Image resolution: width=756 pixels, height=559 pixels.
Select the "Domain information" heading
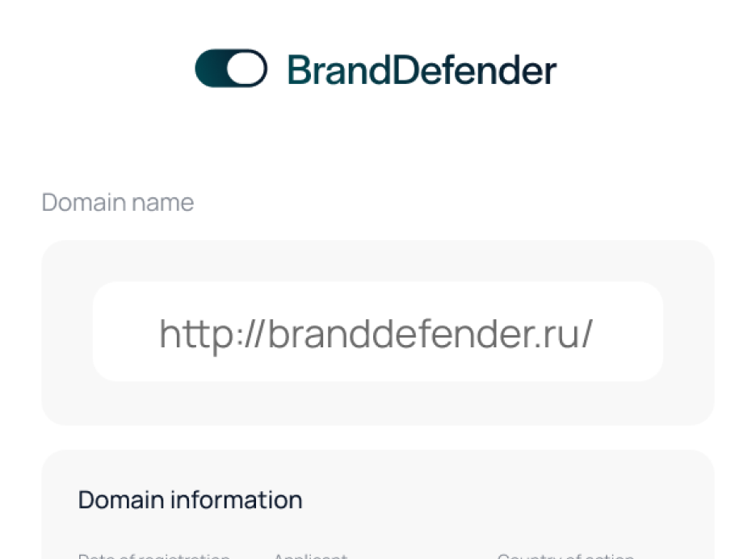coord(190,499)
